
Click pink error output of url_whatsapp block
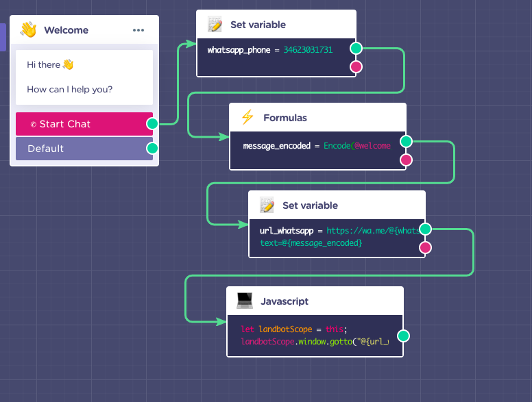425,248
